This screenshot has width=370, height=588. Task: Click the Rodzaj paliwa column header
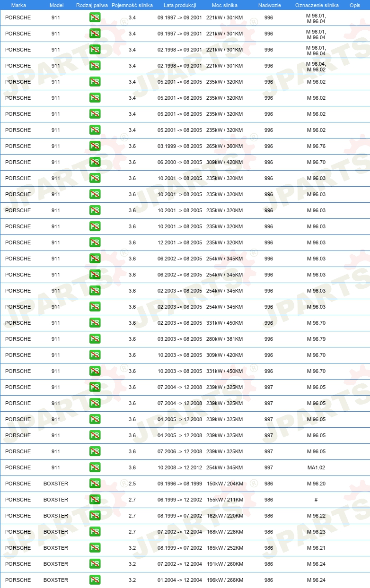[92, 5]
